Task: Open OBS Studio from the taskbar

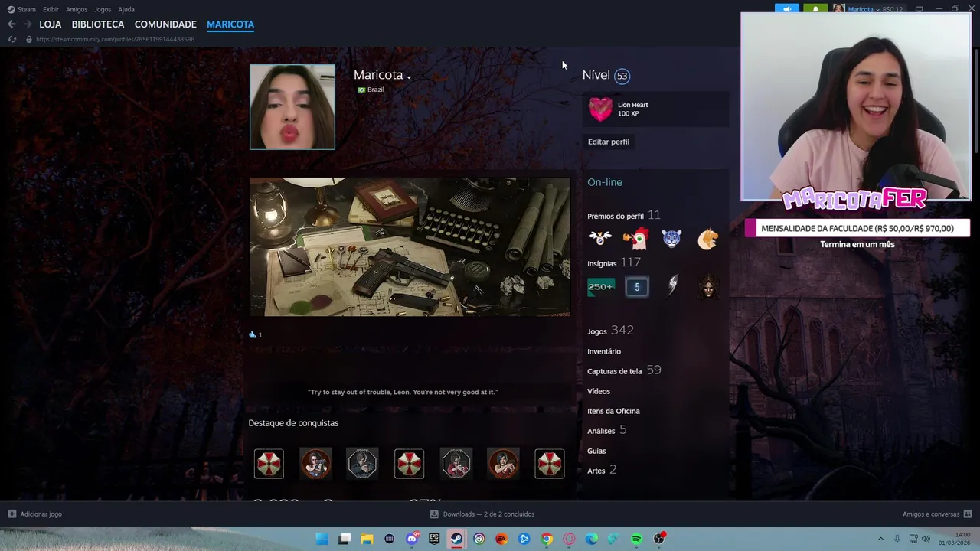Action: click(x=659, y=539)
